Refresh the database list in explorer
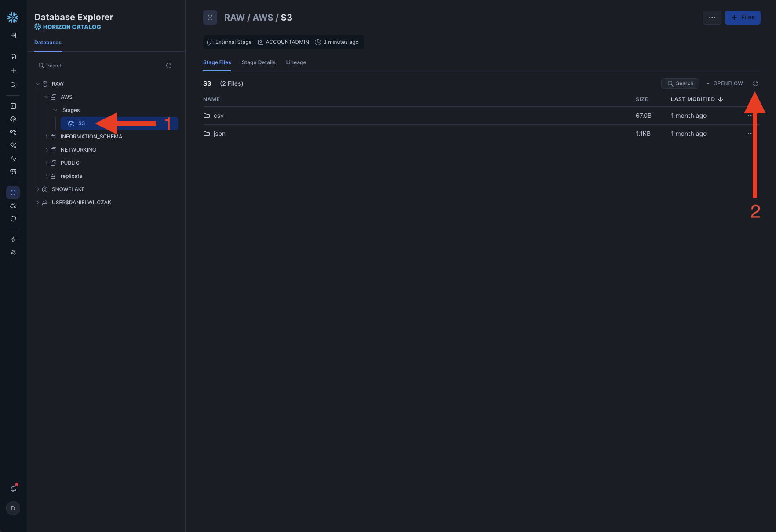 pos(169,65)
